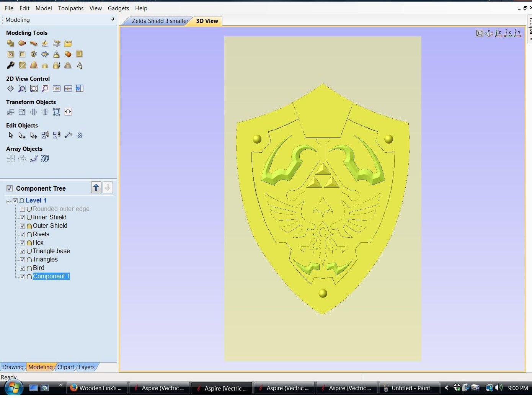
Task: Click the blue up arrow to promote component
Action: [96, 187]
